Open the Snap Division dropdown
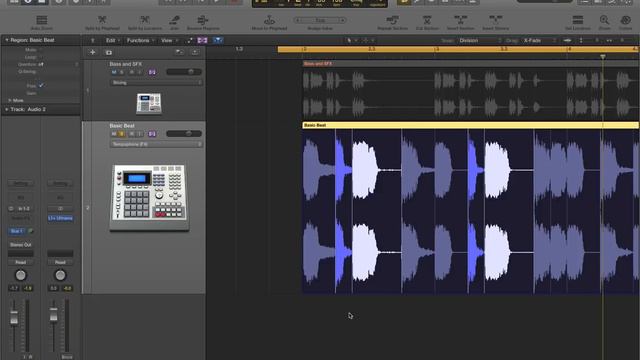Image resolution: width=640 pixels, height=360 pixels. click(480, 40)
